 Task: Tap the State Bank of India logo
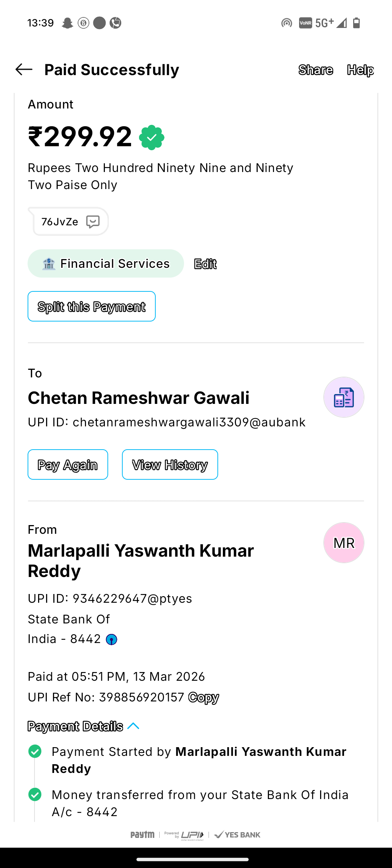(111, 639)
